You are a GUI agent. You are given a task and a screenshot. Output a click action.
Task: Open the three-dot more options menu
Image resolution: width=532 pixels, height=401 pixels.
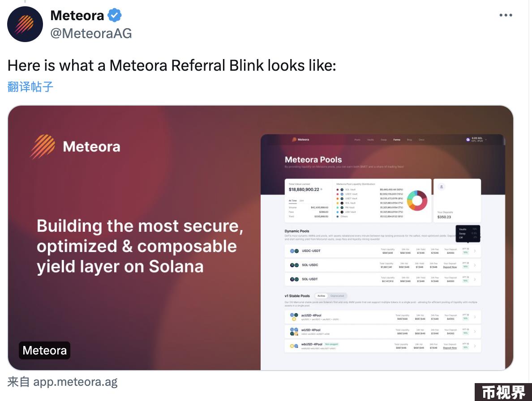(506, 15)
